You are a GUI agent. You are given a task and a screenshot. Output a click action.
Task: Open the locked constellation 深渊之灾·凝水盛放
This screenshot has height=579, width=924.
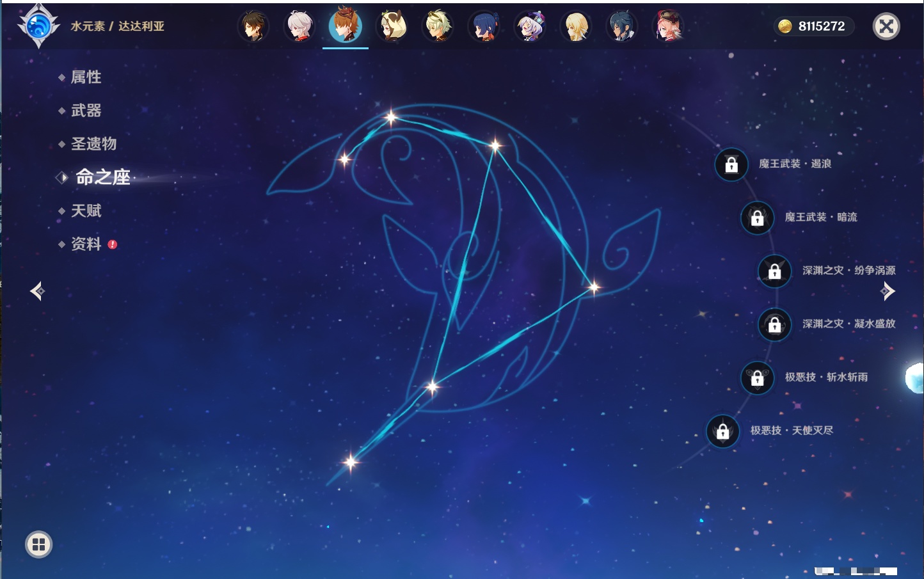click(x=775, y=324)
